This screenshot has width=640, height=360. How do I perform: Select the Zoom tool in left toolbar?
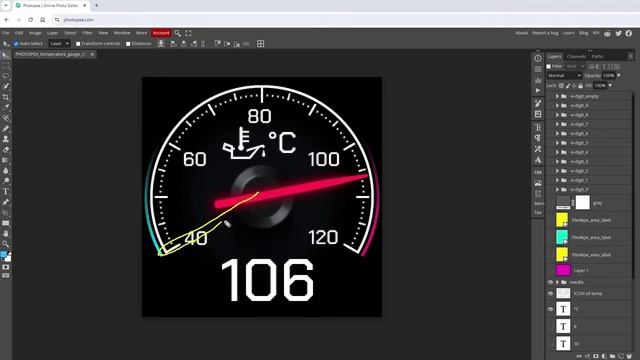tap(6, 244)
